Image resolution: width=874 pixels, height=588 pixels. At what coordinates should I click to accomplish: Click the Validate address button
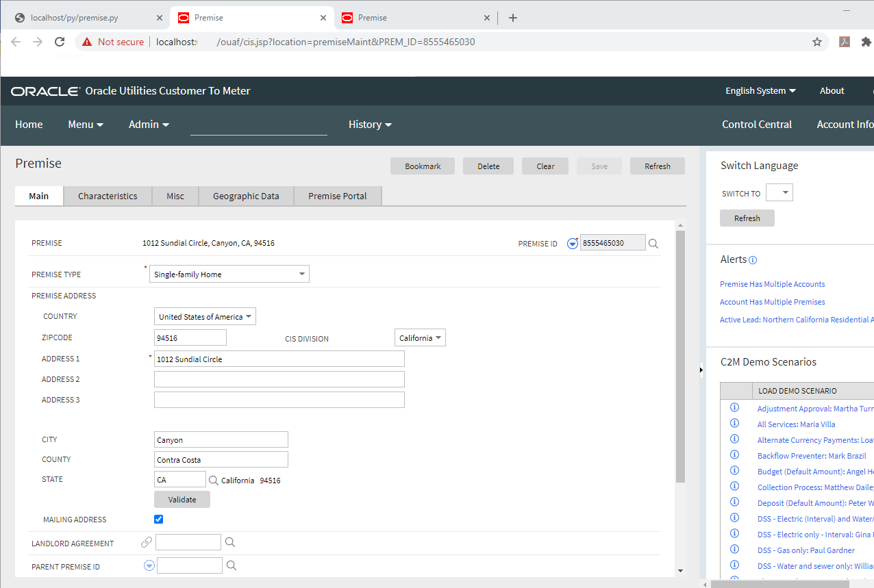182,500
